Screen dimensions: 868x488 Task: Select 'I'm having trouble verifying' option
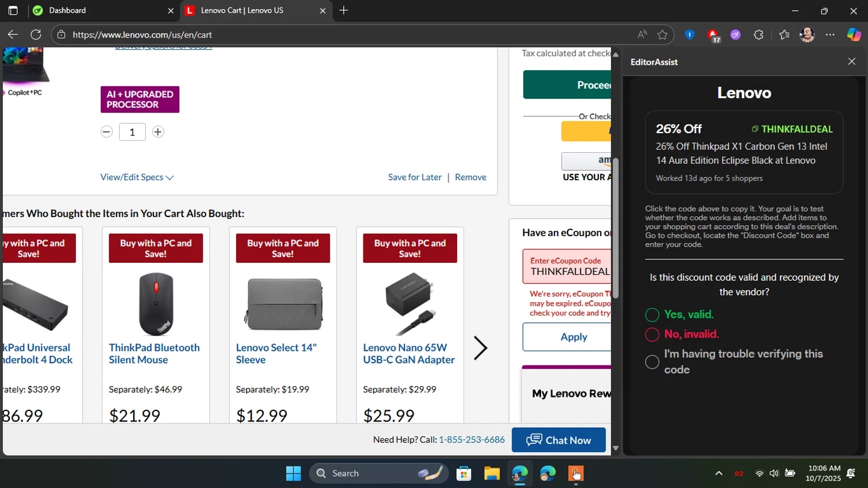coord(652,362)
